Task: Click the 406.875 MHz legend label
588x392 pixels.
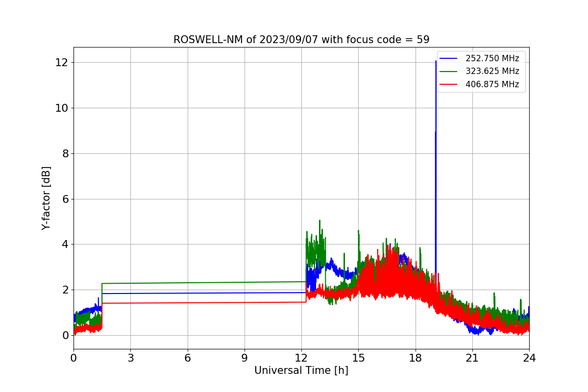Action: [492, 84]
